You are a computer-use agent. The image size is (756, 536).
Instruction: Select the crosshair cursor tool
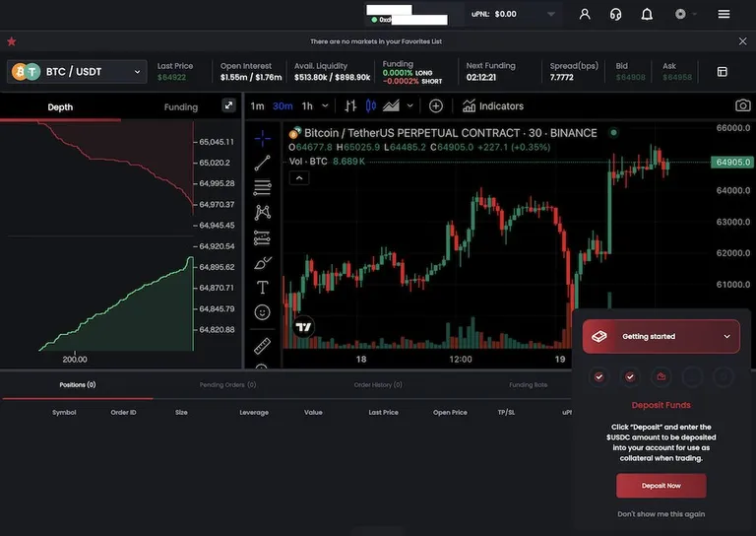coord(262,139)
